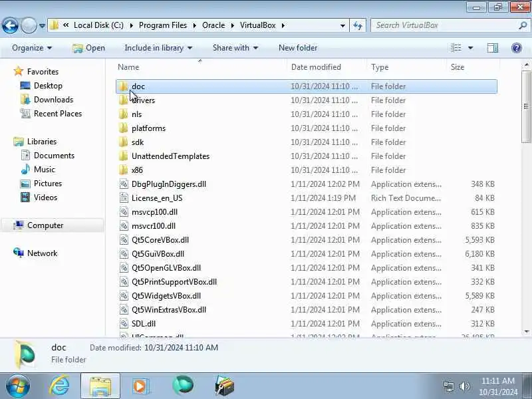
Task: Open the Videos library
Action: click(45, 197)
